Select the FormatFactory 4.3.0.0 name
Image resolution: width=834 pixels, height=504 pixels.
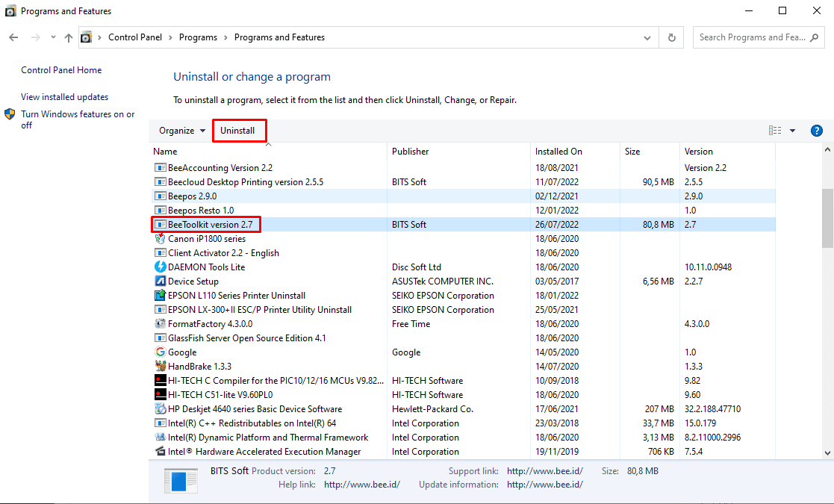[210, 324]
